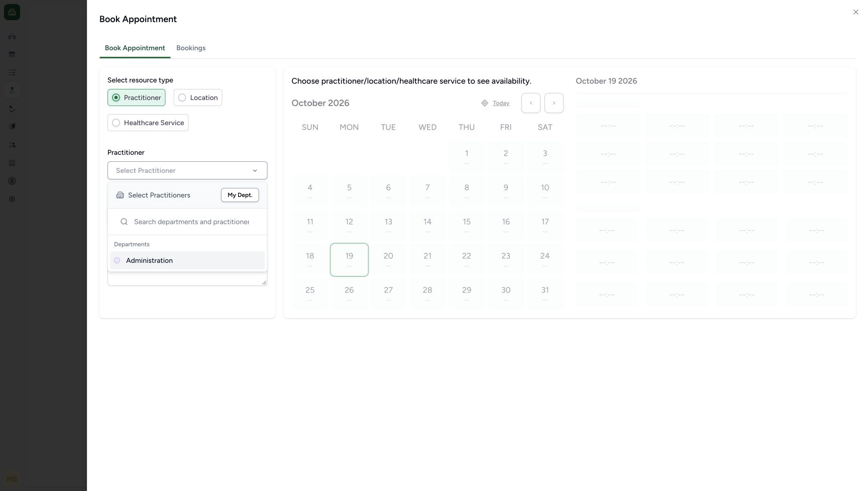Choose October 25 on the calendar
868x491 pixels.
pos(310,294)
